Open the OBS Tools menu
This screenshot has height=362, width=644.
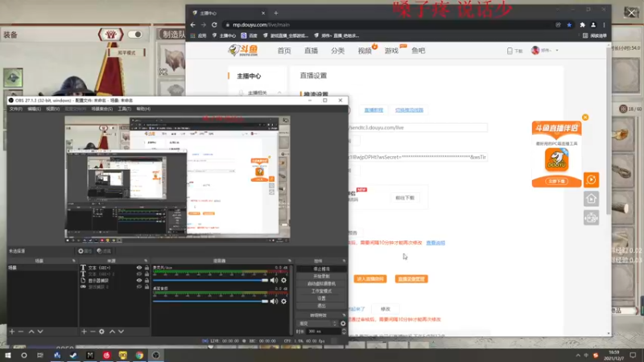point(125,109)
